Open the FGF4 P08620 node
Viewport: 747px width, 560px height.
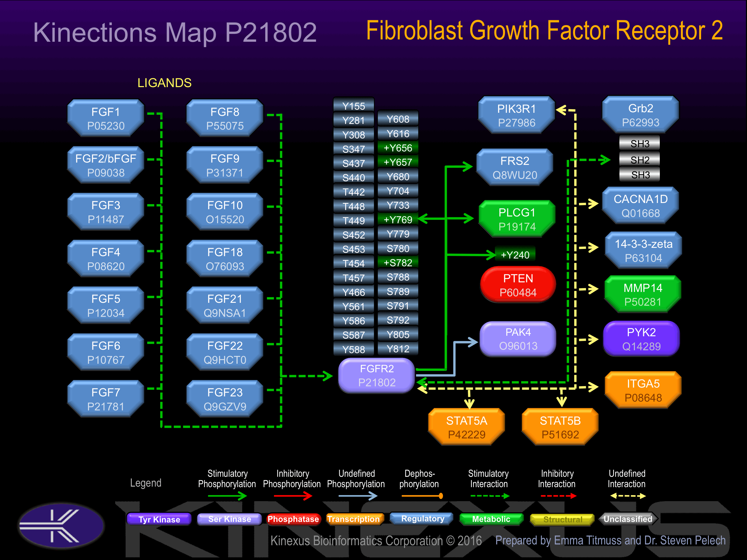(106, 259)
